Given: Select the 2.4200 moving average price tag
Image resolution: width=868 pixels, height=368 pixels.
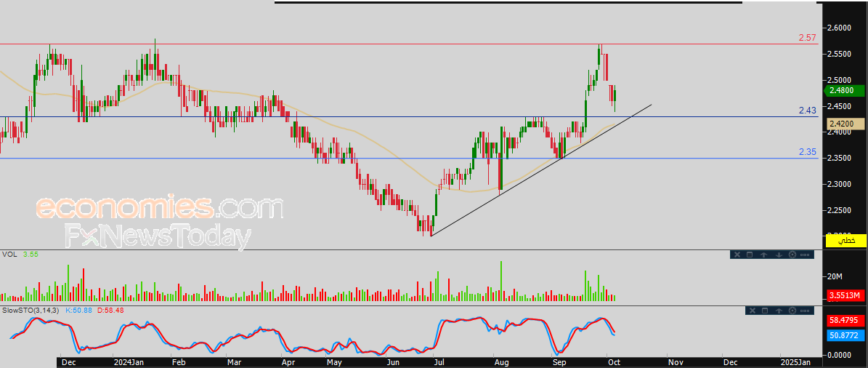Looking at the screenshot, I should [x=846, y=124].
